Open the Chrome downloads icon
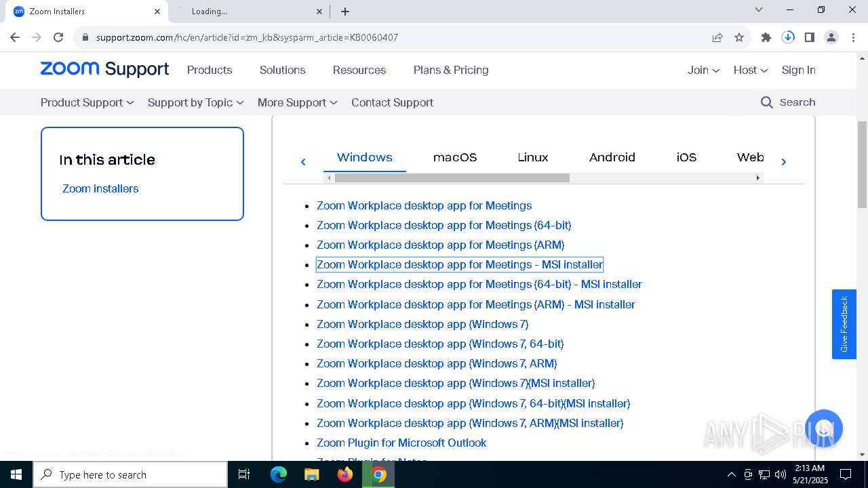Viewport: 868px width, 488px height. (x=788, y=37)
